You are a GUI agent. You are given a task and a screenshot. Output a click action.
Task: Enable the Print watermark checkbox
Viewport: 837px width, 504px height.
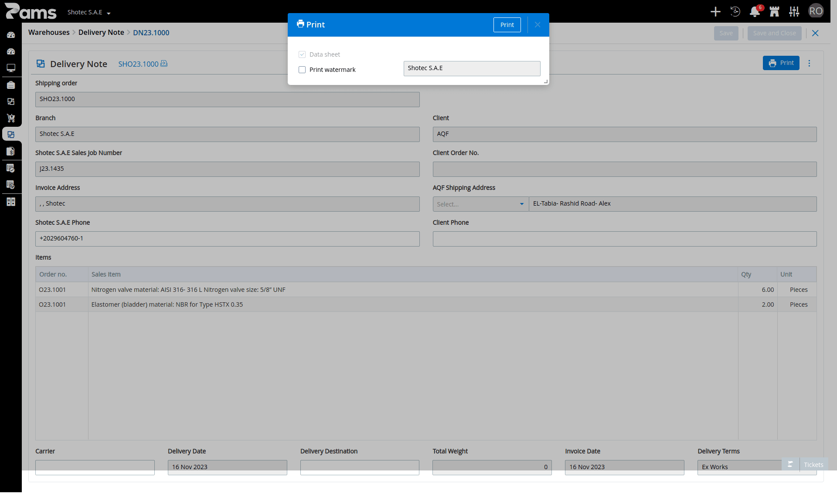tap(302, 70)
